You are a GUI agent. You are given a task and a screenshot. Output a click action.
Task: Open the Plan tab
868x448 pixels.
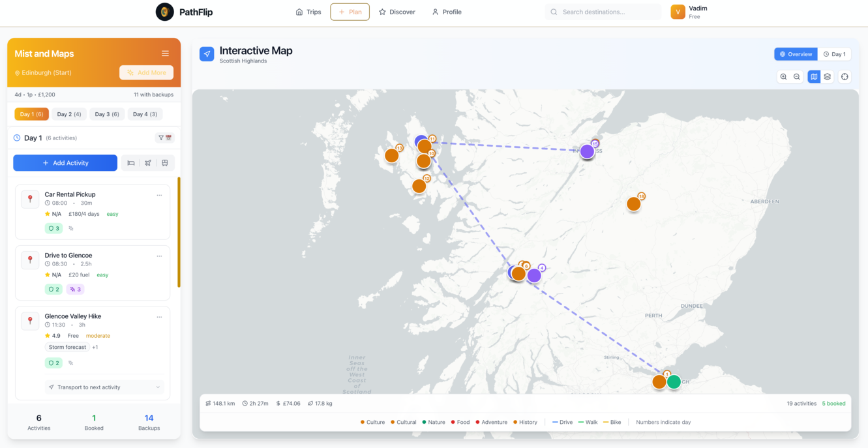[x=350, y=12]
